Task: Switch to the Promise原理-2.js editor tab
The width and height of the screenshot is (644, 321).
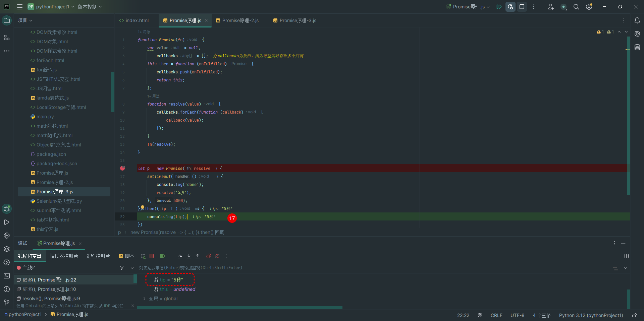Action: click(x=237, y=20)
